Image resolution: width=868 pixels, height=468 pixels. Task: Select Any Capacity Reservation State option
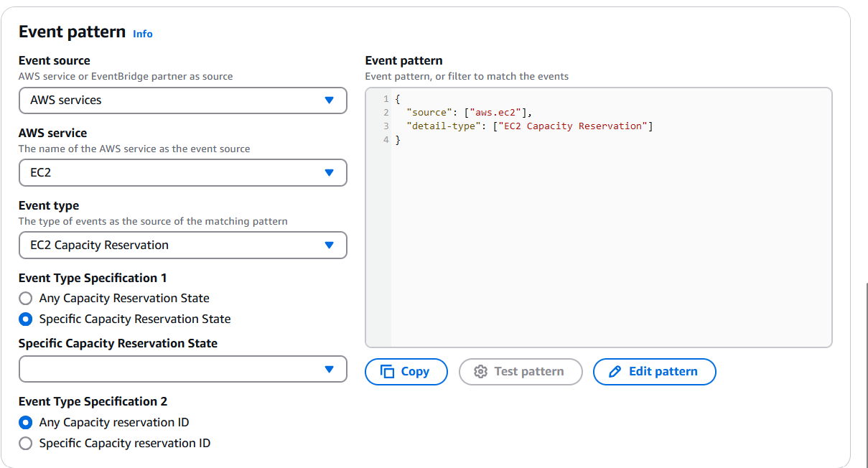[x=26, y=299]
